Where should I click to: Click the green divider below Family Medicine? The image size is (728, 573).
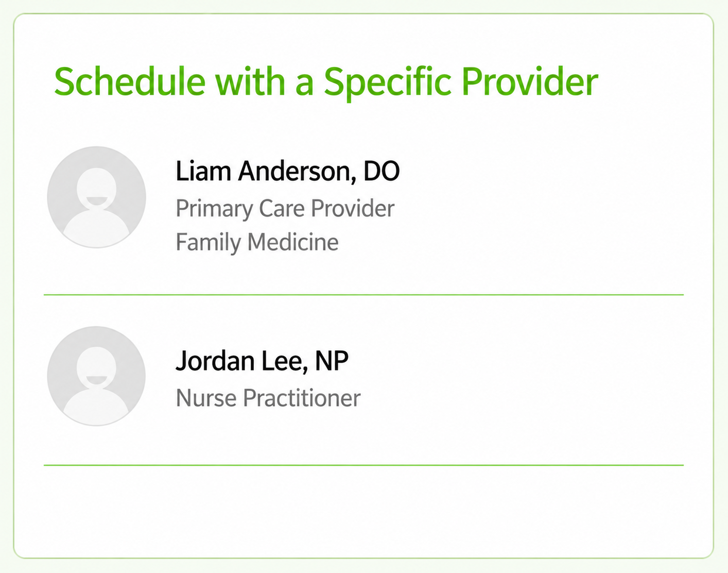tap(363, 295)
